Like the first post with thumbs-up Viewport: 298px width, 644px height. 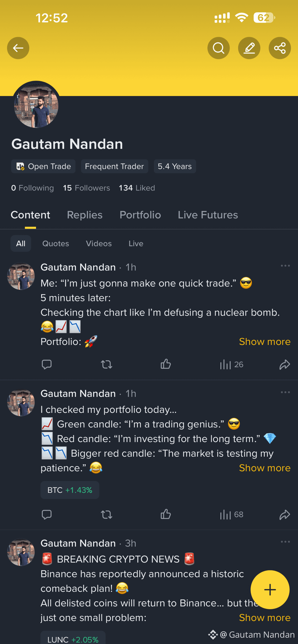[166, 364]
